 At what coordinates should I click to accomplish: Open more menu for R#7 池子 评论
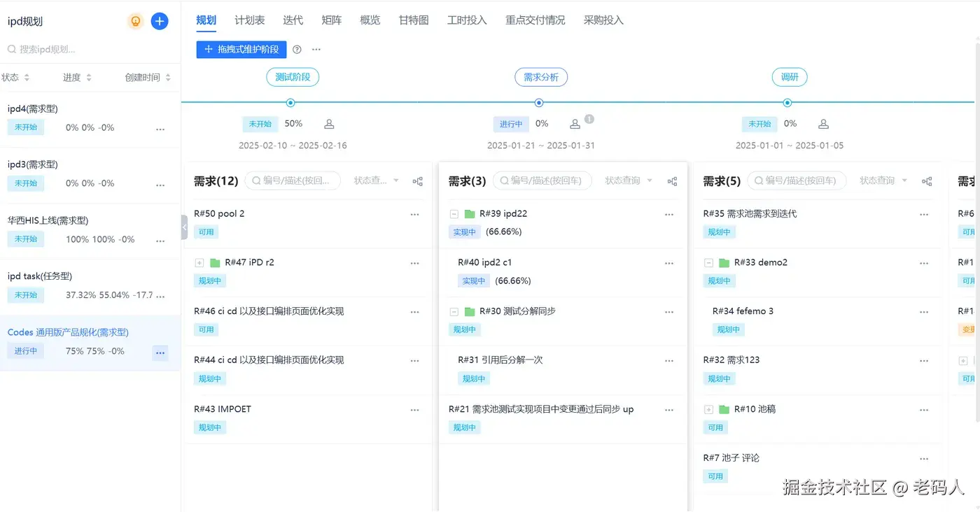point(924,459)
